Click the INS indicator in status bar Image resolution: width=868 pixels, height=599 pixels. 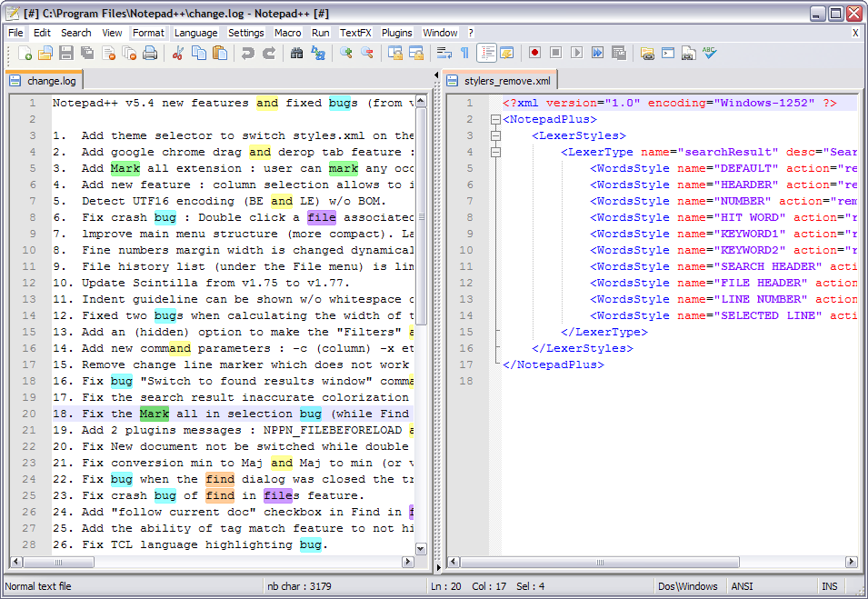click(x=829, y=586)
